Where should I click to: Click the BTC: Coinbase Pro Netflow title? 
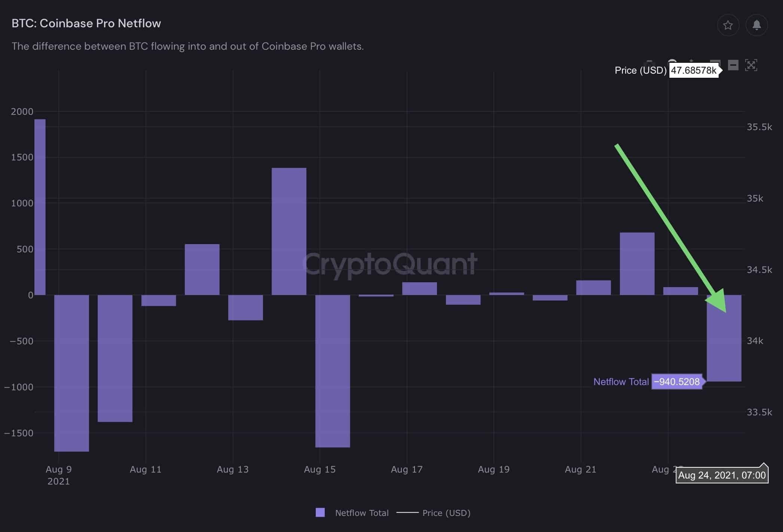point(86,23)
